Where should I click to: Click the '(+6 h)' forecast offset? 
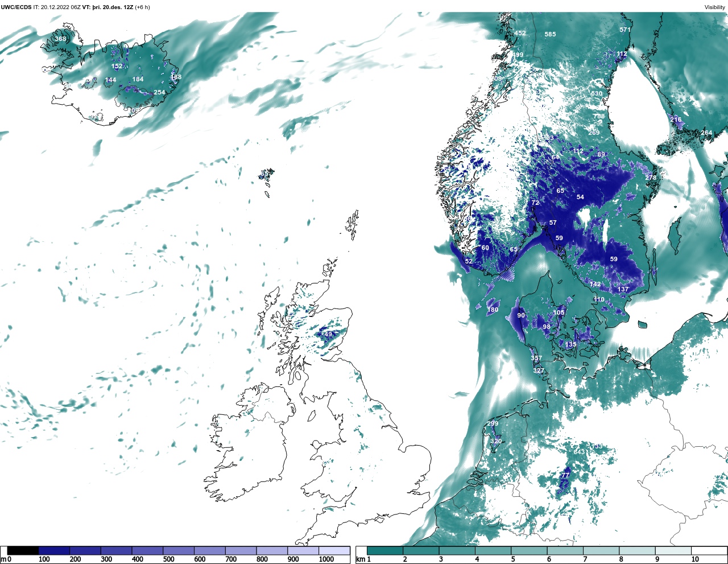click(x=142, y=7)
